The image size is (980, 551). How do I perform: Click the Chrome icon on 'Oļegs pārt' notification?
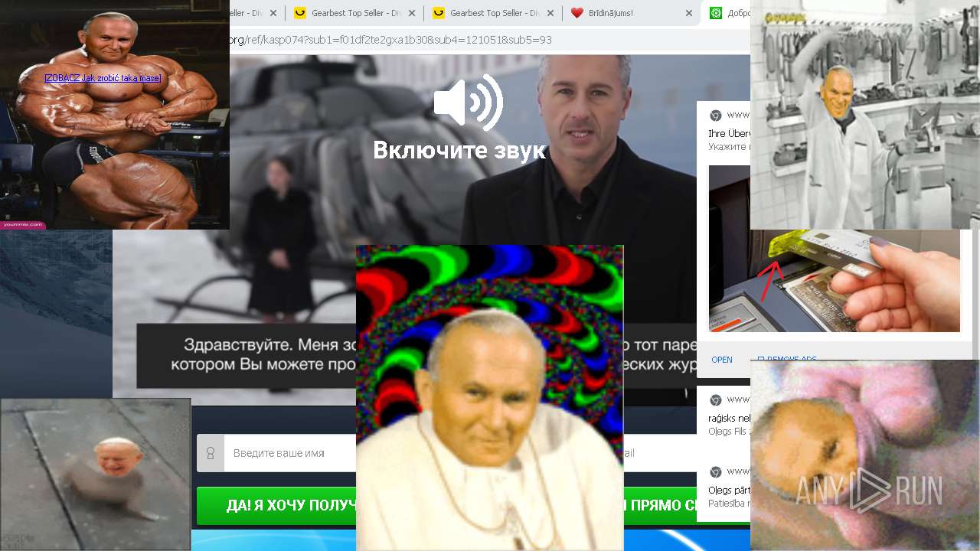716,471
